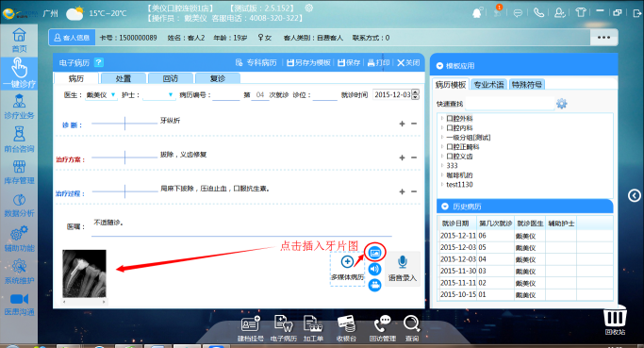644x348 pixels.
Task: Open 数据分析 sidebar module
Action: [19, 205]
